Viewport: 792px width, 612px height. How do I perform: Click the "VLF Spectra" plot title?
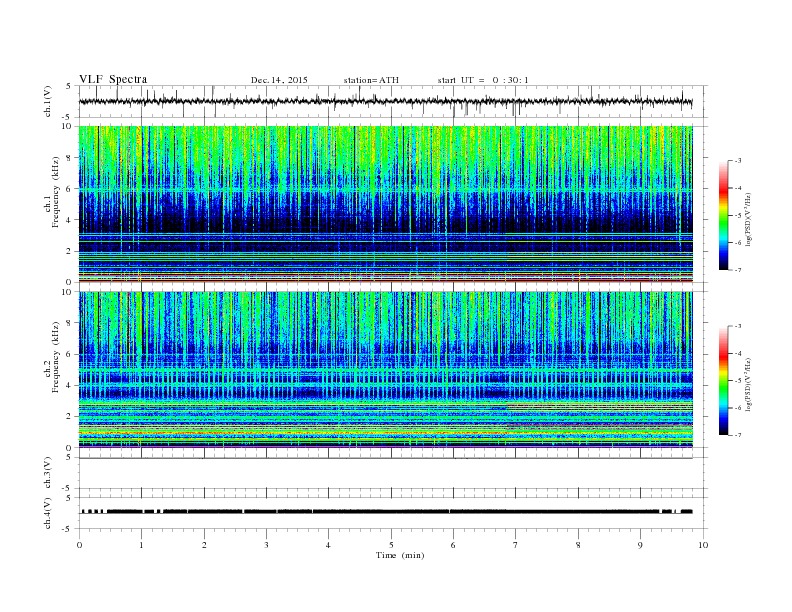113,79
